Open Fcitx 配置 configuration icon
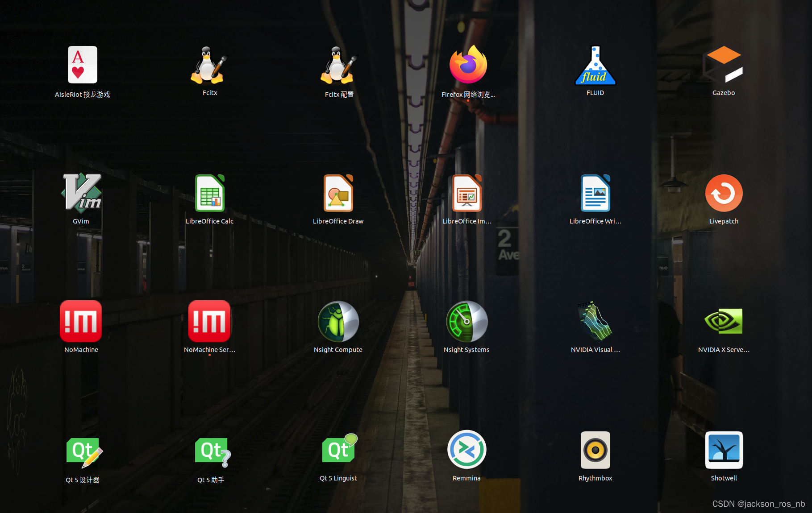The height and width of the screenshot is (513, 812). (338, 65)
